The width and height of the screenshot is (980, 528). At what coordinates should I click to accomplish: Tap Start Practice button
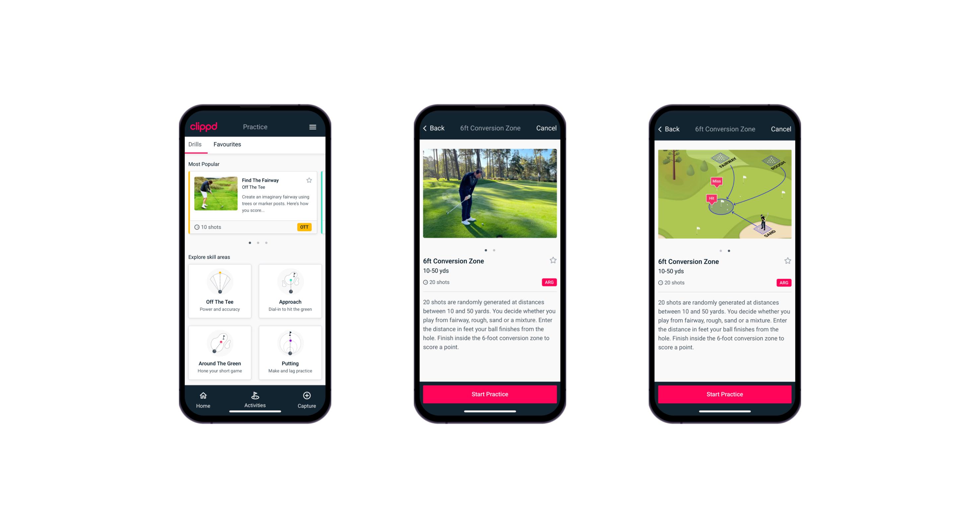[490, 394]
